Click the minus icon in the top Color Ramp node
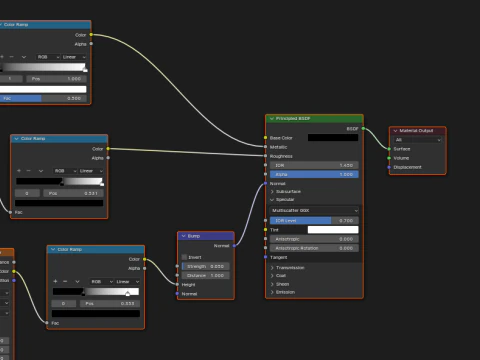This screenshot has width=480, height=360. click(x=12, y=57)
